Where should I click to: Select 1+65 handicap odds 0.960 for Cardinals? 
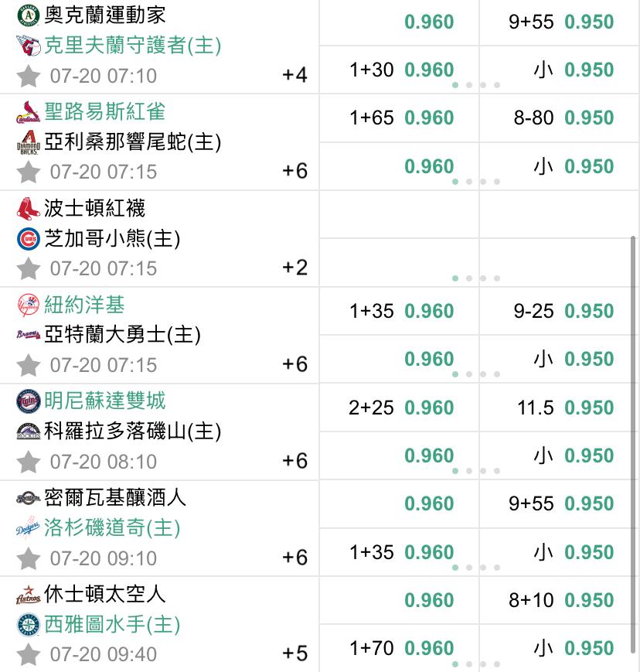[x=429, y=118]
